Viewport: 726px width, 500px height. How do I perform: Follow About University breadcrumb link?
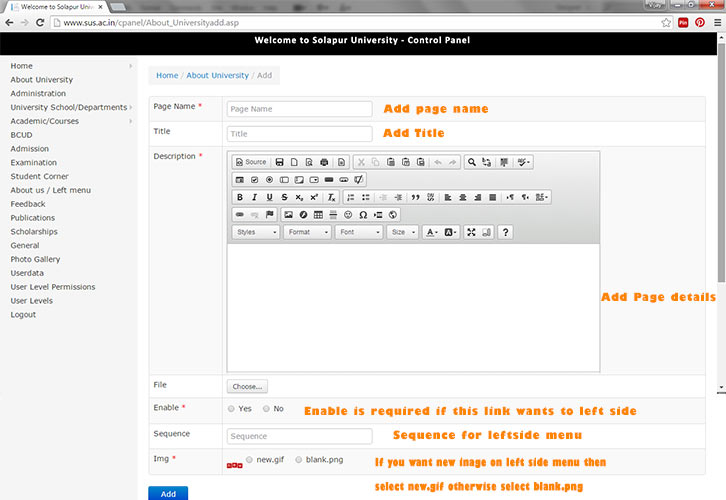tap(218, 75)
